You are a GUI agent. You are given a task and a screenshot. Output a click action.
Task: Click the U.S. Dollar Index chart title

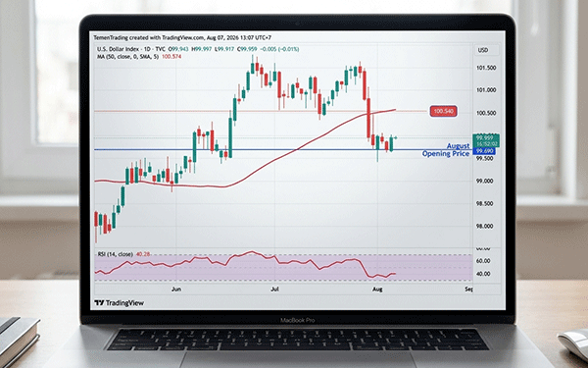[131, 49]
